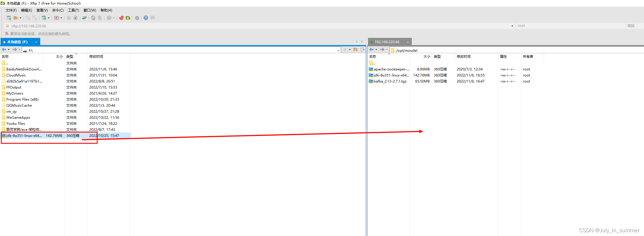The width and height of the screenshot is (644, 236).
Task: Click the New Session toolbar icon
Action: coord(9,18)
